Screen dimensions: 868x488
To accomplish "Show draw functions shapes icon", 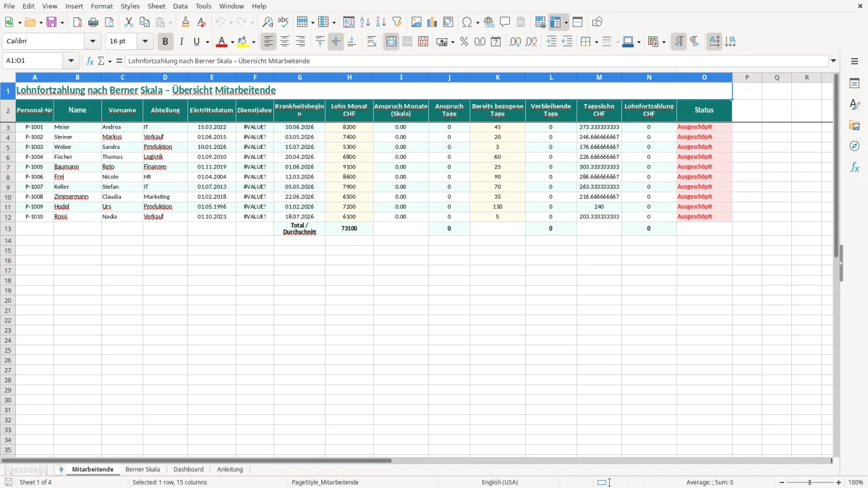I will pos(597,22).
